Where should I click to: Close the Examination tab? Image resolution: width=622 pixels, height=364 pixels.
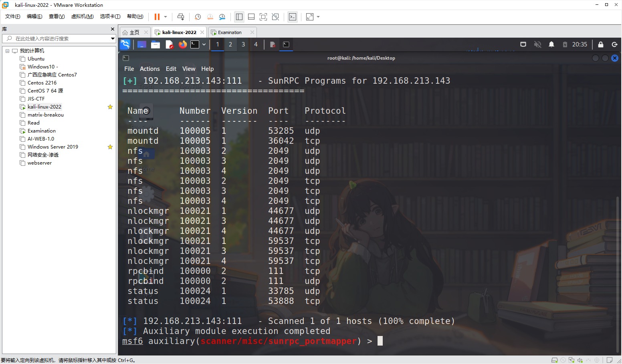[x=252, y=32]
